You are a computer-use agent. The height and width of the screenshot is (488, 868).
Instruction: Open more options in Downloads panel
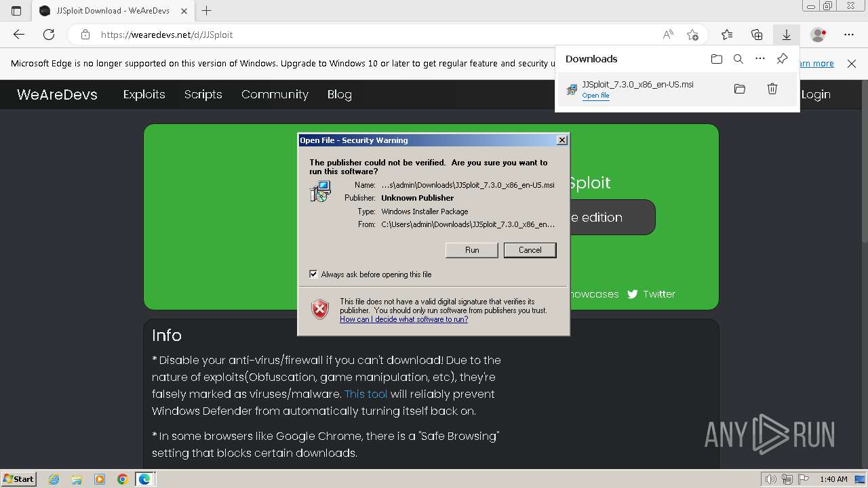tap(760, 59)
